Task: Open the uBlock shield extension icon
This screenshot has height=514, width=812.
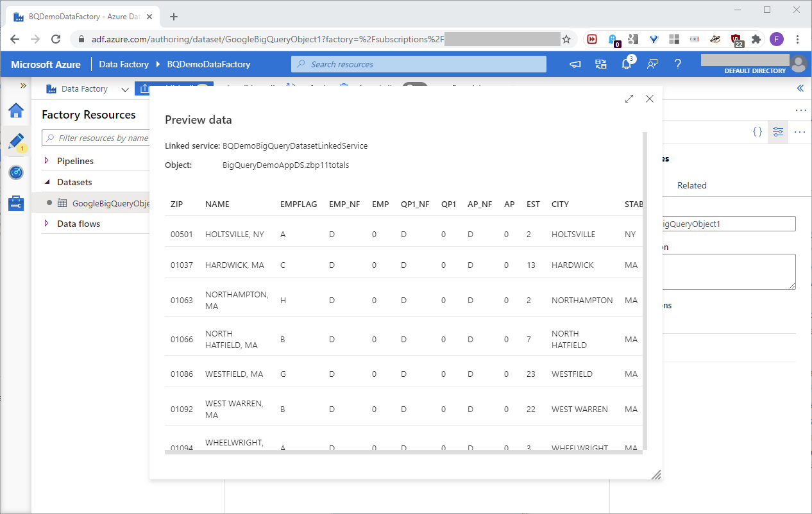Action: pyautogui.click(x=737, y=40)
